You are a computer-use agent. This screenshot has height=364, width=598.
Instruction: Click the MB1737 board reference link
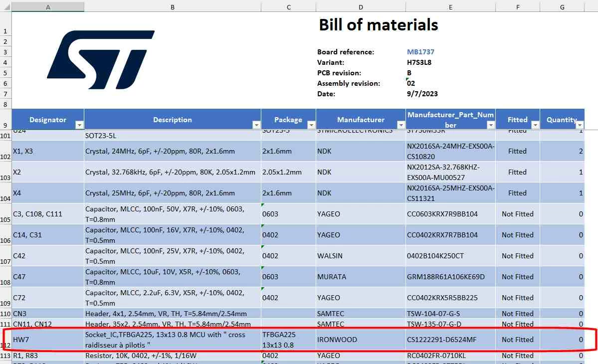point(420,52)
